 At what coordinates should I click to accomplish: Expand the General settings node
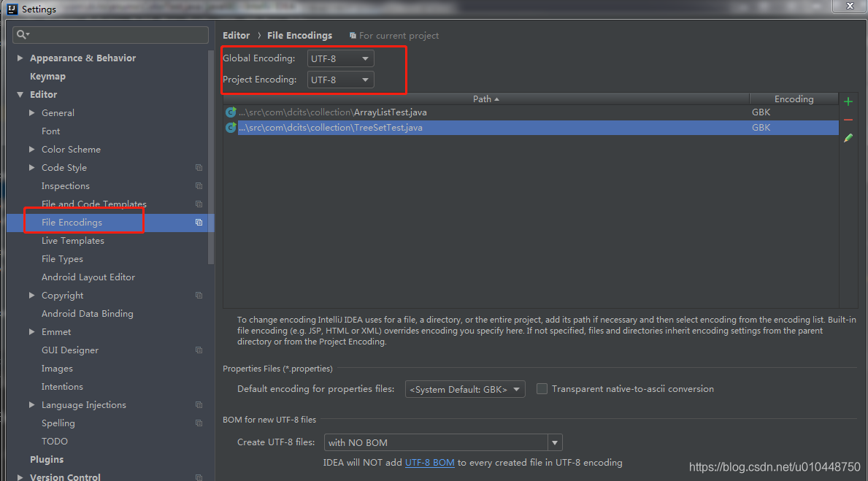point(31,113)
